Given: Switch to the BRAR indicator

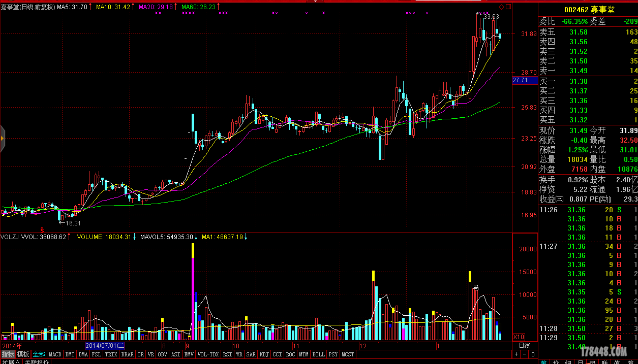Looking at the screenshot, I should [x=128, y=354].
